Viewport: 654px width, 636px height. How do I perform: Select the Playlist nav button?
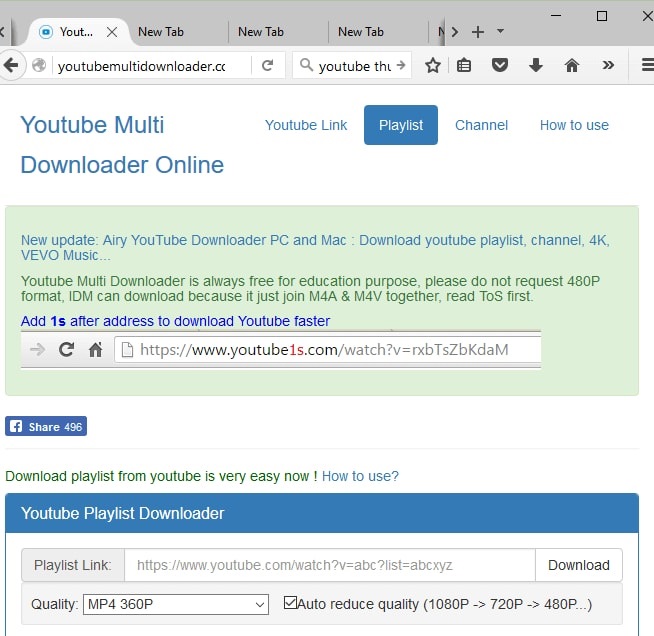click(x=401, y=125)
